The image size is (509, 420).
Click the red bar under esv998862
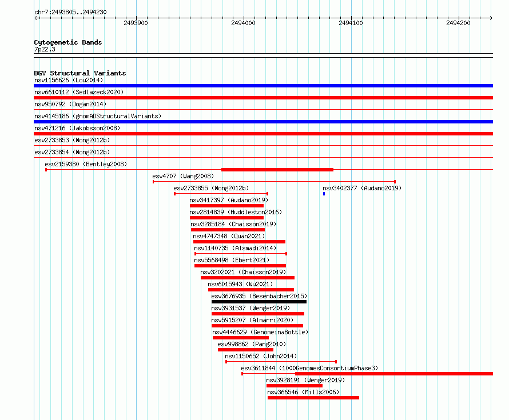click(x=245, y=350)
